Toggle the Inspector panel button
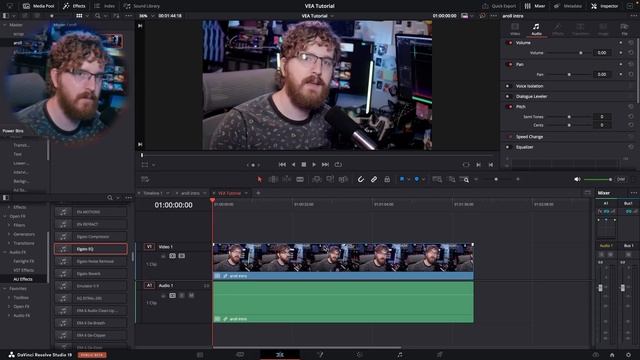 604,6
